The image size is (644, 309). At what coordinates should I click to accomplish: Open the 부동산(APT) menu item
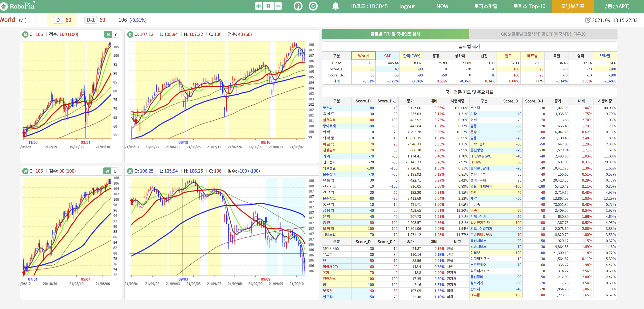tap(616, 6)
